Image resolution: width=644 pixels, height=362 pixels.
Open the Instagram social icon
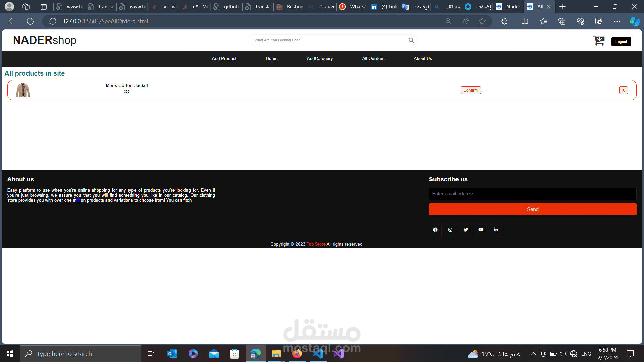pyautogui.click(x=450, y=230)
